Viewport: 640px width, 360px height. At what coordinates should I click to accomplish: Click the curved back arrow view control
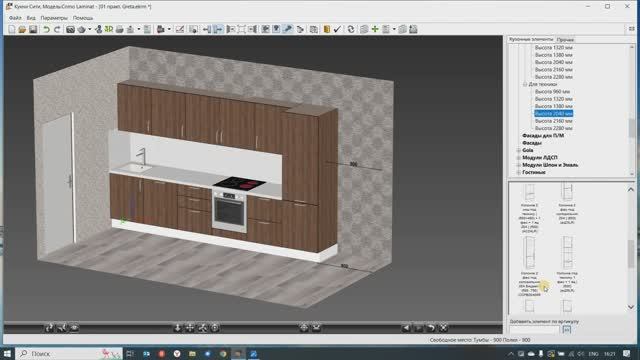[x=431, y=327]
